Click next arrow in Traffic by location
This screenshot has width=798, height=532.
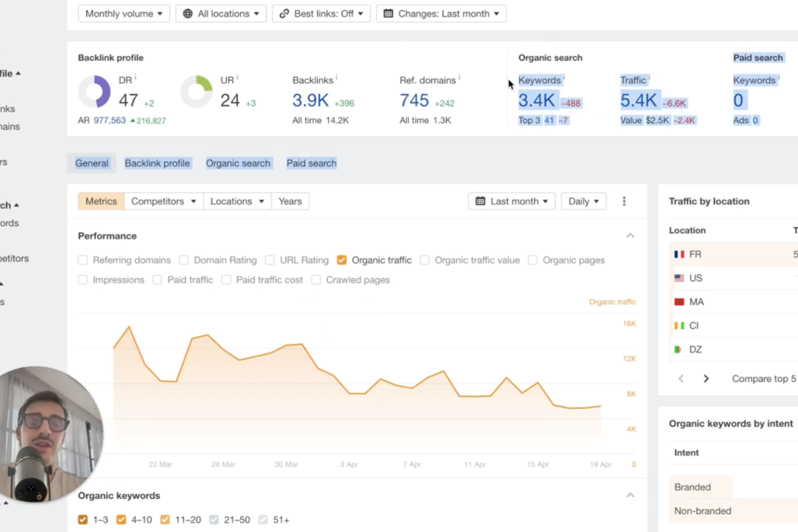[x=706, y=378]
